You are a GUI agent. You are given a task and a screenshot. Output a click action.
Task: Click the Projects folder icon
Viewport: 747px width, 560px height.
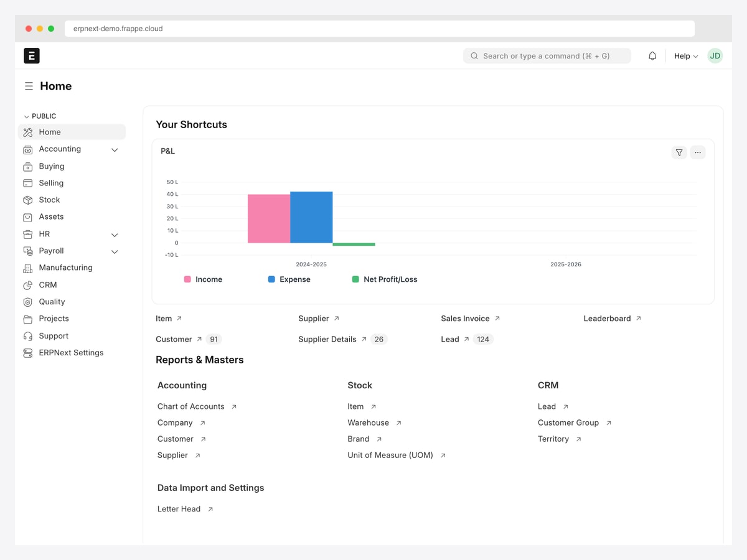[x=27, y=319]
